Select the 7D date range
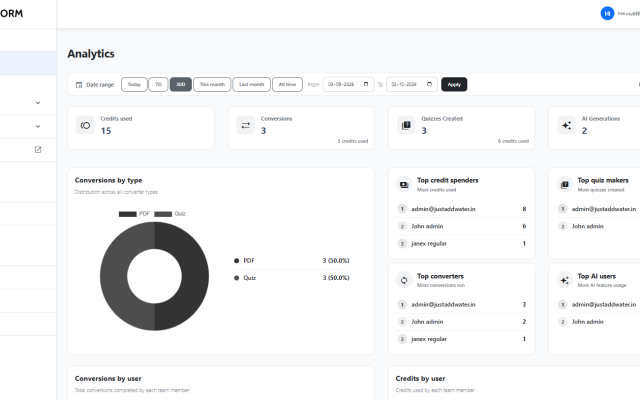 pyautogui.click(x=158, y=84)
